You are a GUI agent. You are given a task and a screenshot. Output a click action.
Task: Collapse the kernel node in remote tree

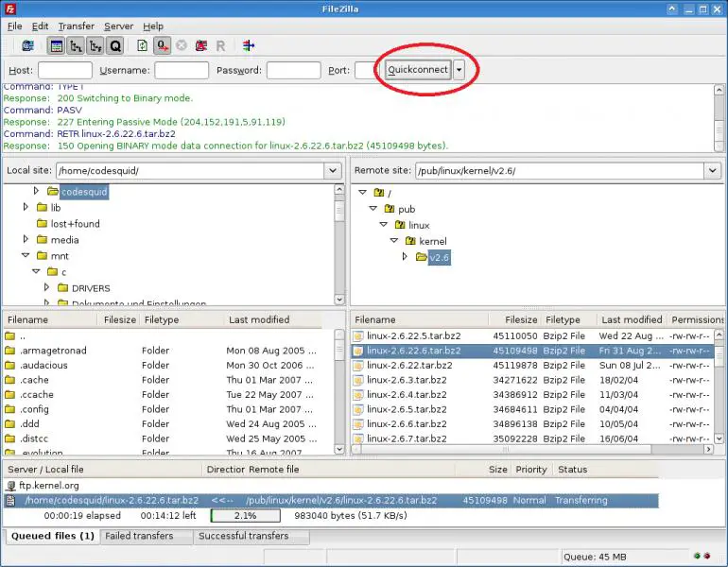click(394, 240)
